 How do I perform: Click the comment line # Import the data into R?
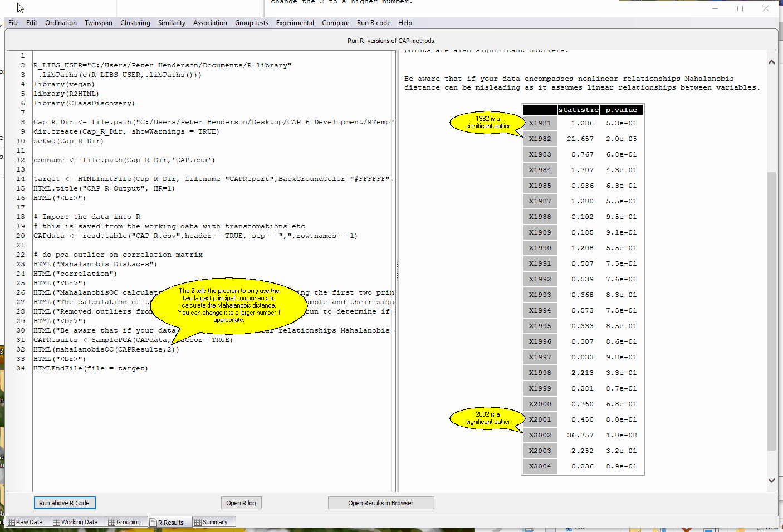click(87, 217)
